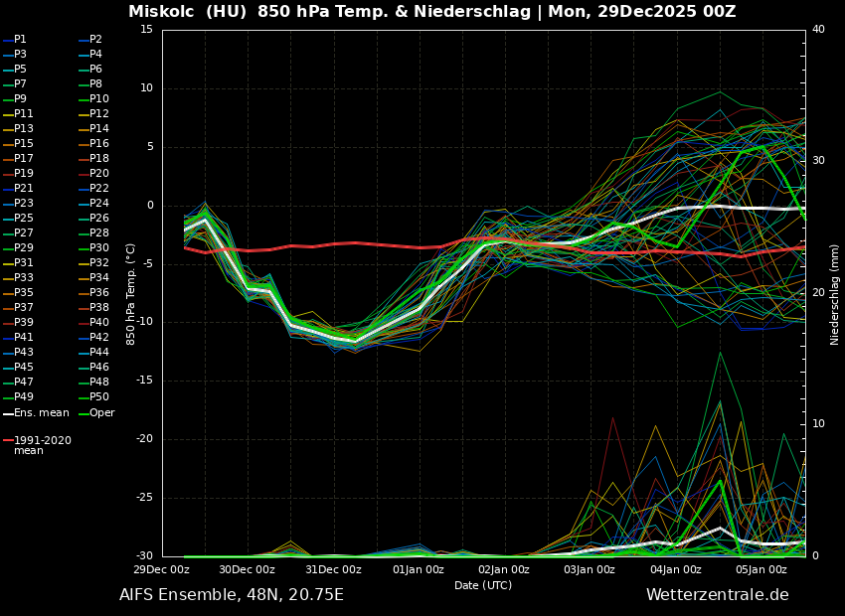The image size is (845, 616).
Task: Click the white Ens. mean line swatch
Action: [7, 413]
